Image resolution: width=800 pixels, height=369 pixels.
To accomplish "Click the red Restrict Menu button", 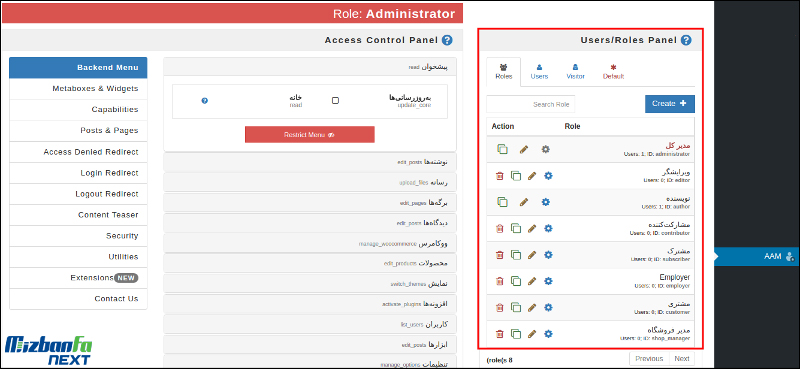I will (x=310, y=135).
